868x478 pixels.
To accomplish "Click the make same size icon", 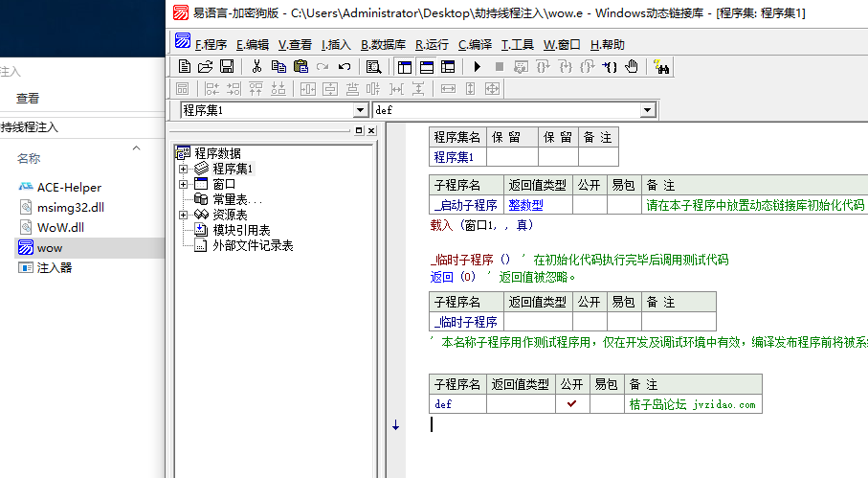I will (x=492, y=89).
